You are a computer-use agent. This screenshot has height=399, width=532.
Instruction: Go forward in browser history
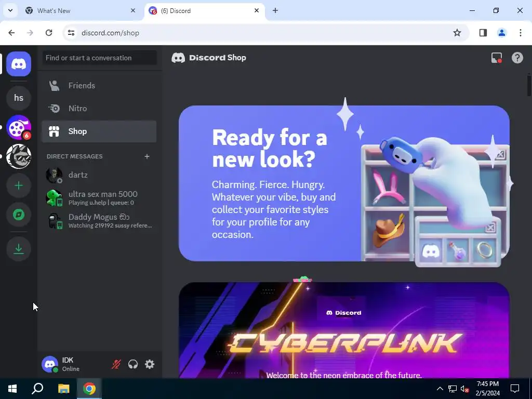coord(30,33)
